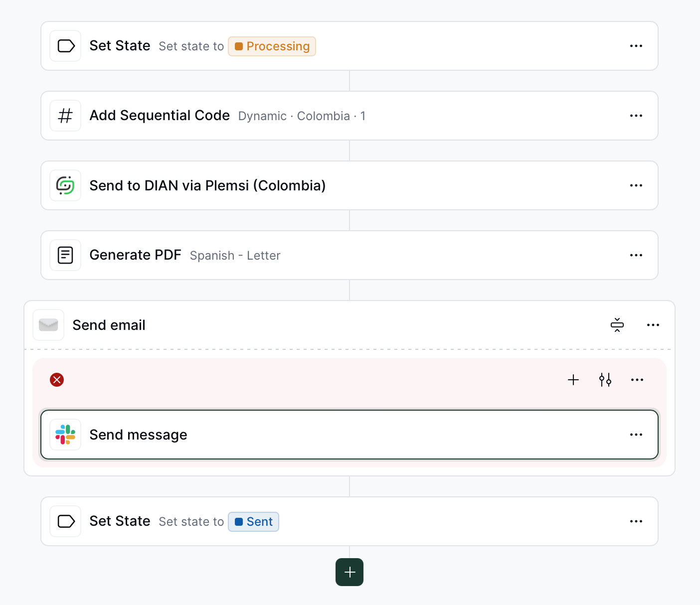Click the Set State Processing tag icon
This screenshot has width=700, height=605.
coord(66,46)
